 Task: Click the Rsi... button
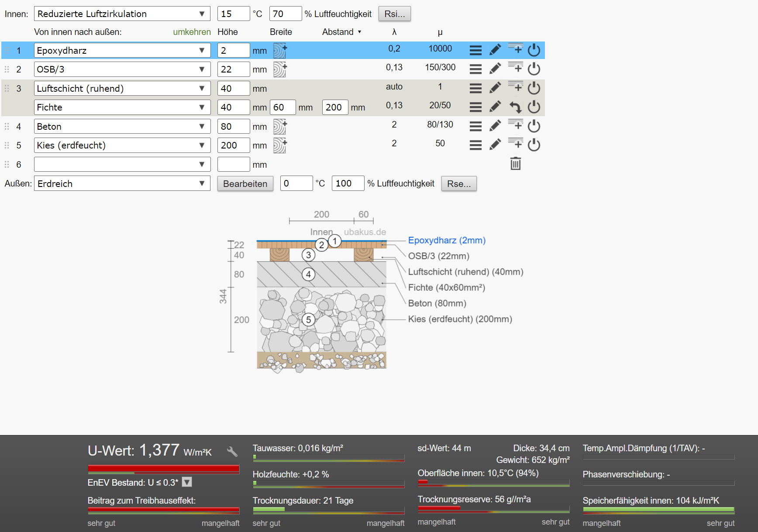pos(395,14)
